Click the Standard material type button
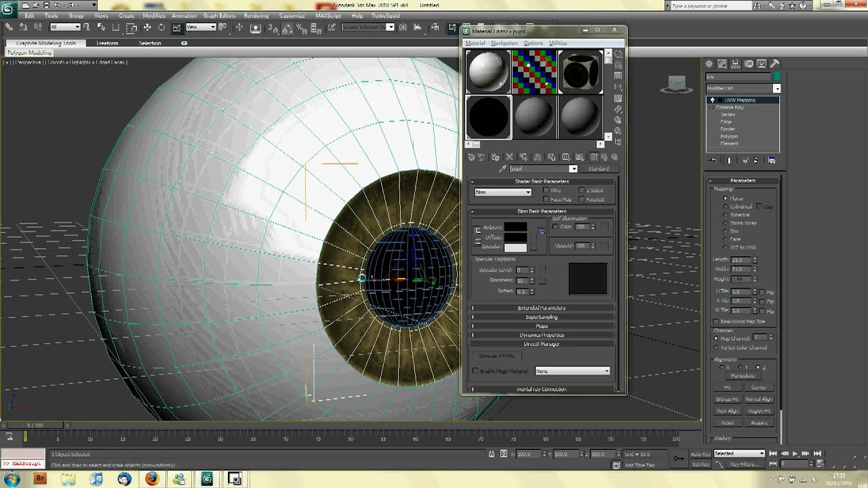This screenshot has height=488, width=868. click(x=598, y=168)
